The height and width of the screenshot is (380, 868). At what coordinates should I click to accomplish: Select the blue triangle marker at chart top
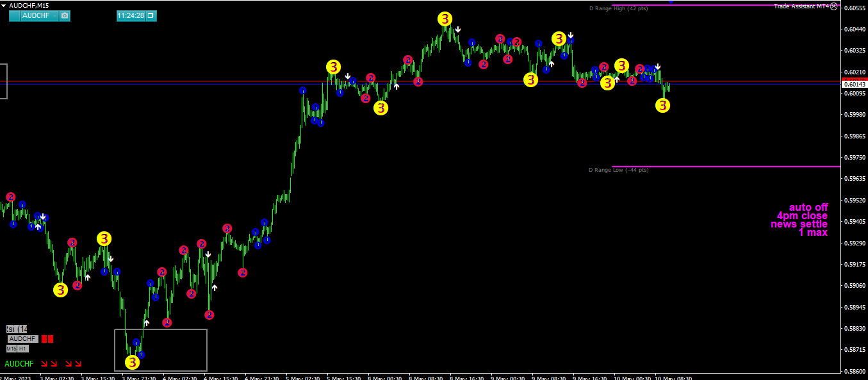(x=671, y=2)
